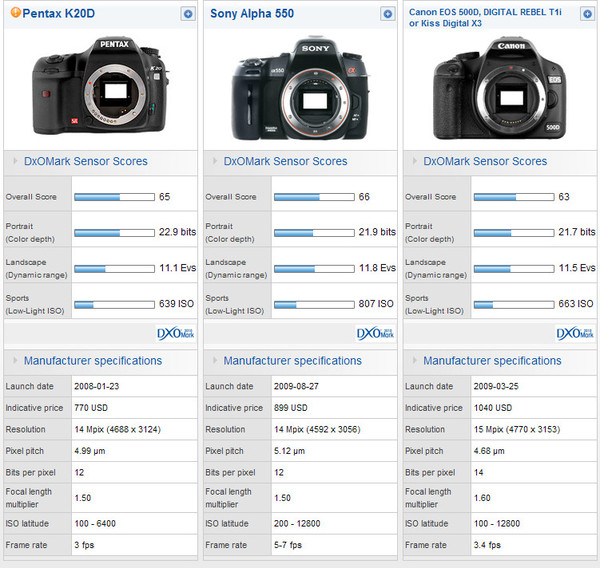Click the '899 USD' indicative price
Screen dimensions: 600x568
click(x=291, y=408)
